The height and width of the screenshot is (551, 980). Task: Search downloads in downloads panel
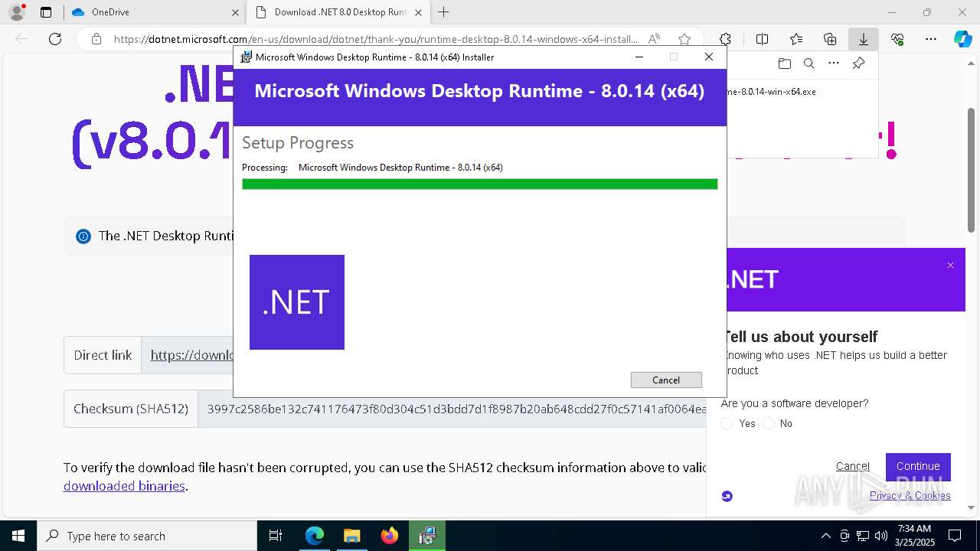point(809,64)
